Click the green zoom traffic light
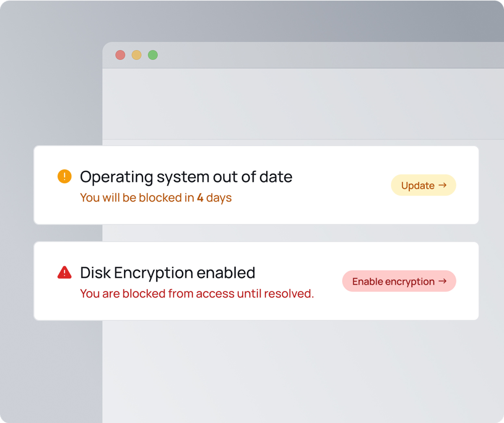Image resolution: width=504 pixels, height=423 pixels. click(x=153, y=55)
